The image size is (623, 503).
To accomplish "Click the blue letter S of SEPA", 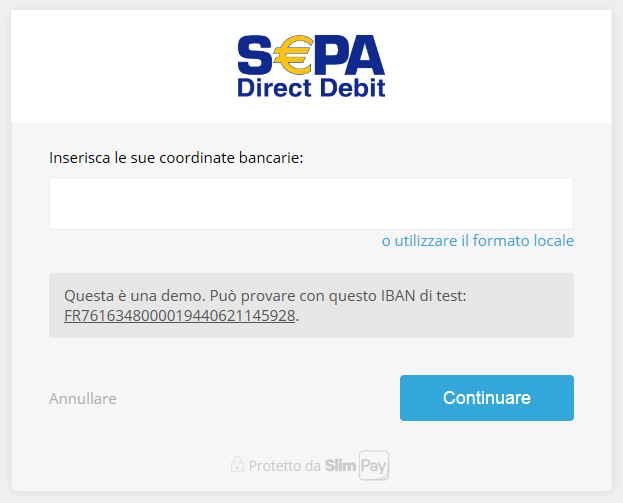I will click(255, 55).
